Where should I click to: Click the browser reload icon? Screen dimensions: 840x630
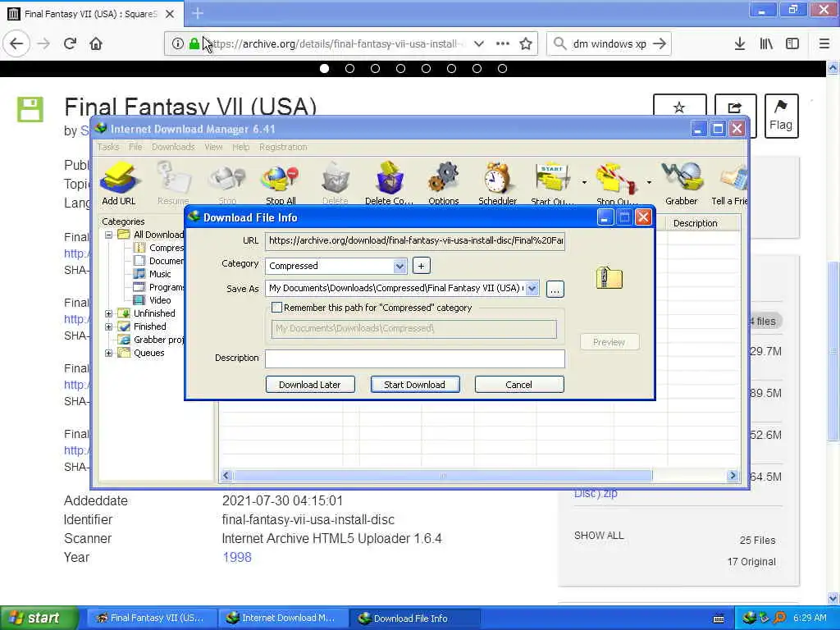click(70, 44)
